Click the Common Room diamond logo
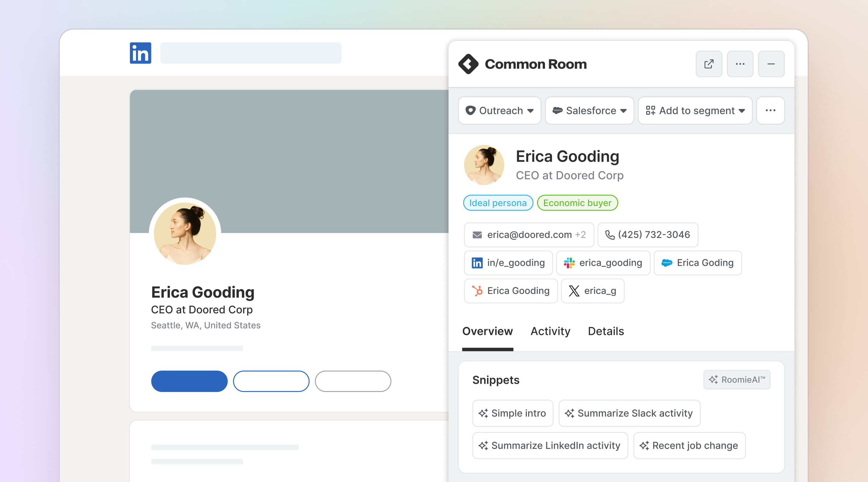868x482 pixels. [468, 64]
